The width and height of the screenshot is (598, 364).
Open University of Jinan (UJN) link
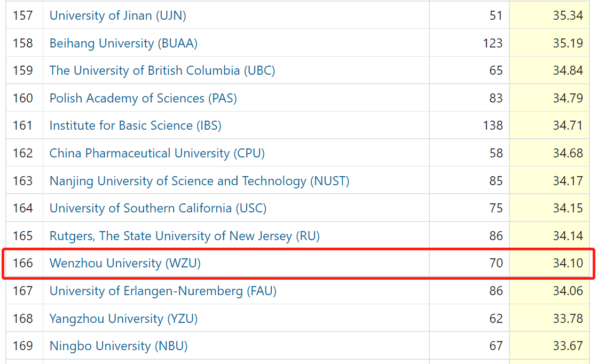[x=117, y=15]
